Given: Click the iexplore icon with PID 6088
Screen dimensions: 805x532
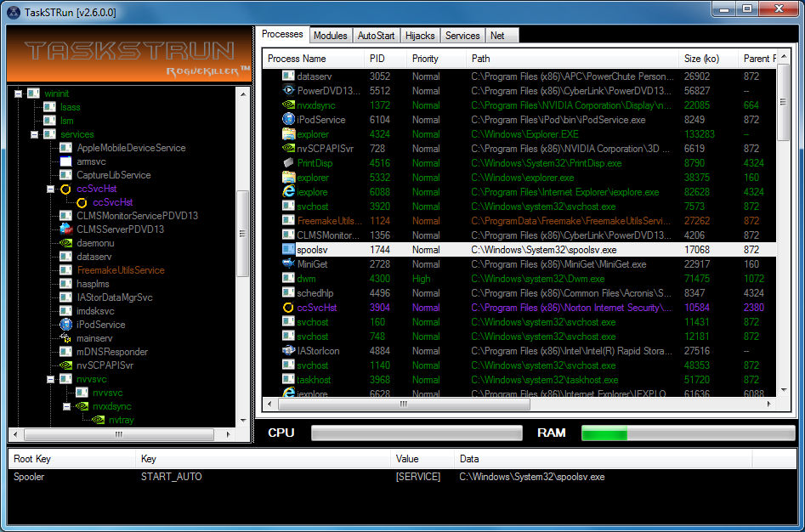Looking at the screenshot, I should (288, 191).
